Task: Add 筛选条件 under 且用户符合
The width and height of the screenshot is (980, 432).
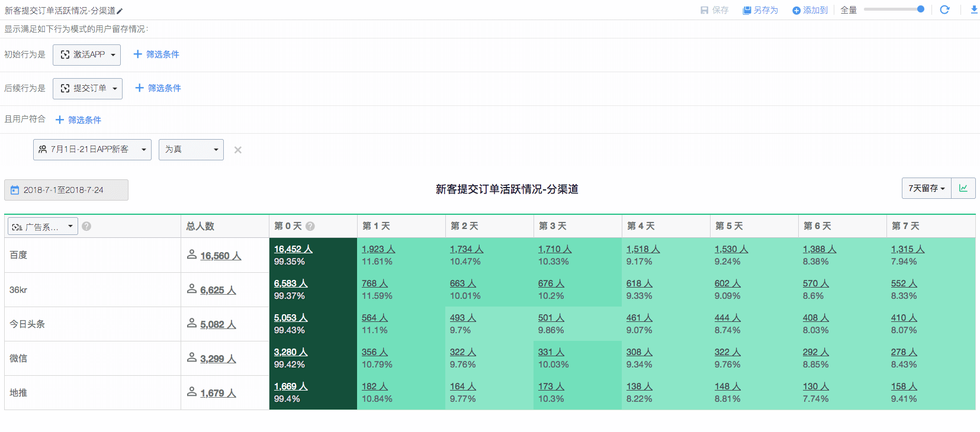Action: click(x=78, y=120)
